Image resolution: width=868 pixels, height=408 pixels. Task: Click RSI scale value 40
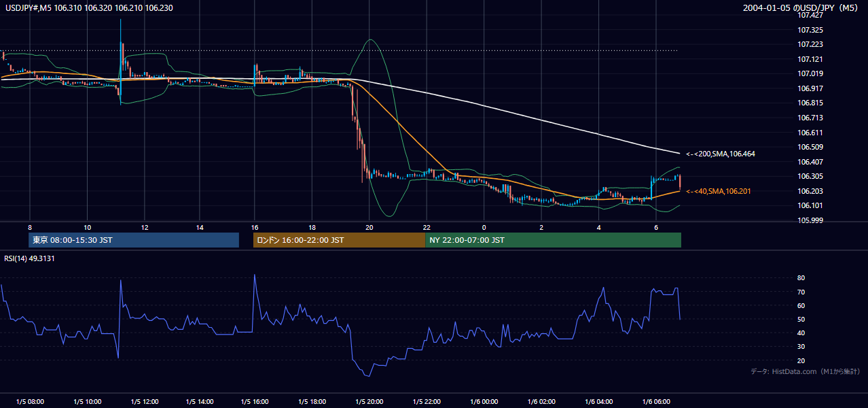pyautogui.click(x=801, y=333)
